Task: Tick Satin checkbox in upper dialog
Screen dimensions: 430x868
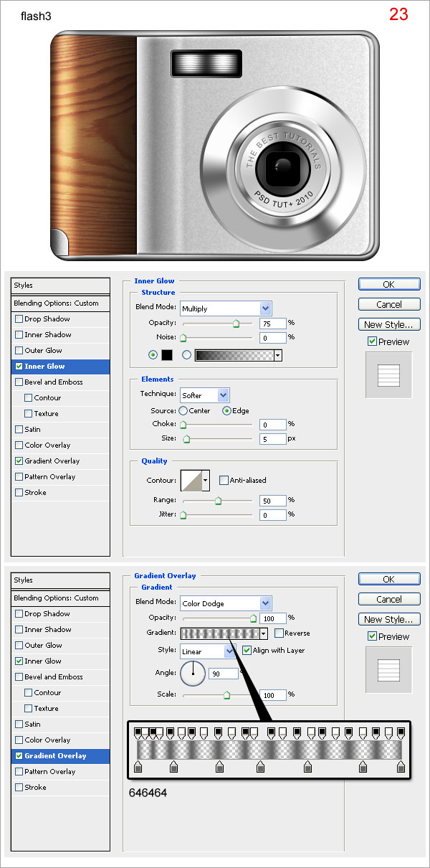Action: (19, 430)
